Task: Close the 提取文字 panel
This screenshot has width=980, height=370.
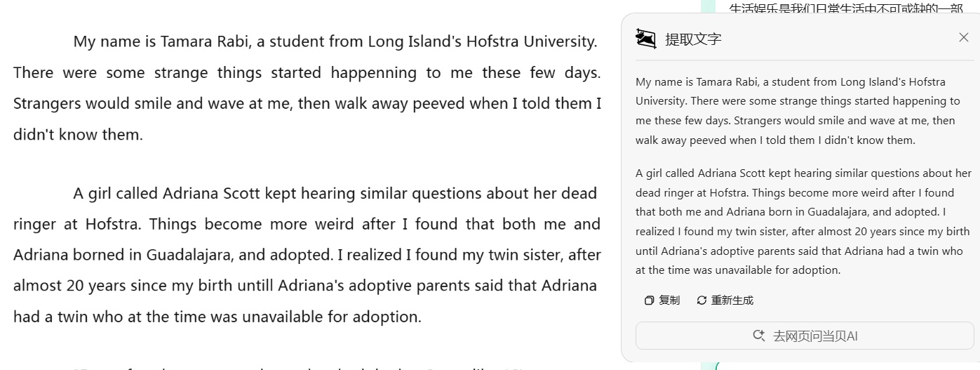Action: 963,37
